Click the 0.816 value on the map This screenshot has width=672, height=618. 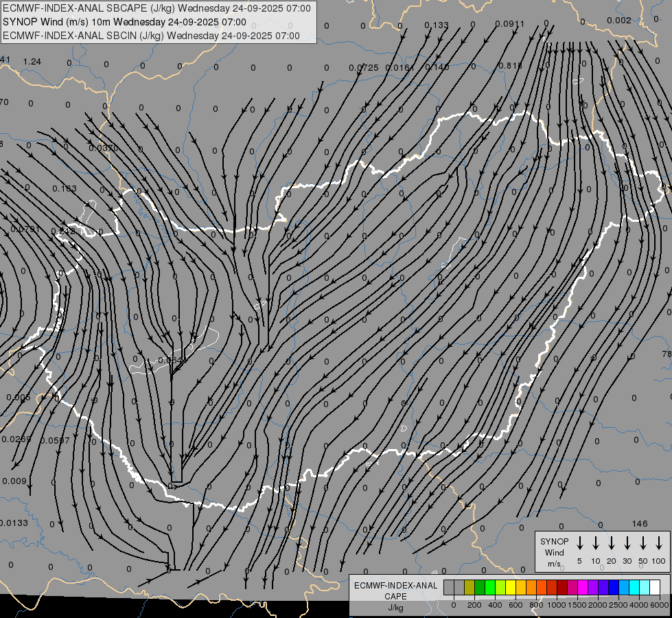tap(511, 66)
